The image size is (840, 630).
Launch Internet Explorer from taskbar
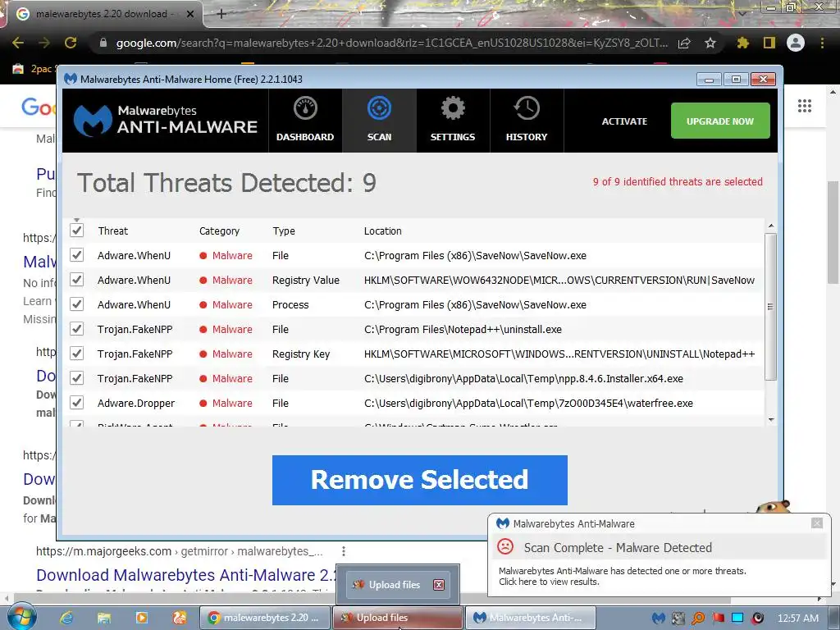(x=66, y=618)
